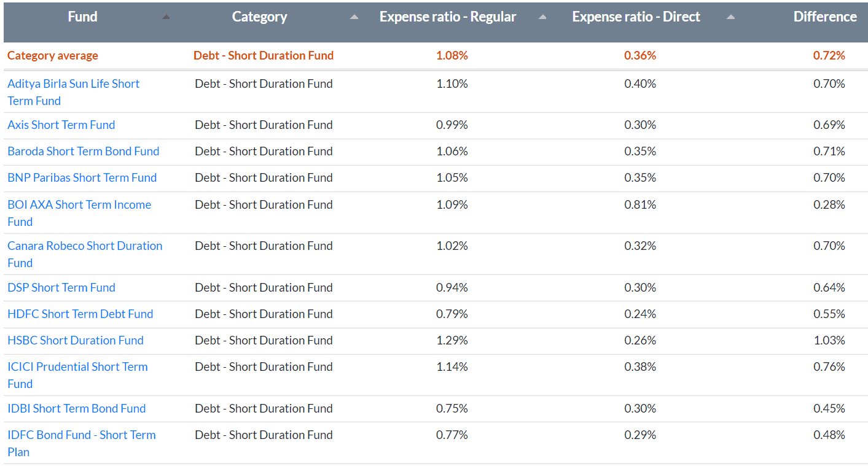This screenshot has width=868, height=466.
Task: Open HSBC Short Duration Fund link
Action: coord(76,340)
